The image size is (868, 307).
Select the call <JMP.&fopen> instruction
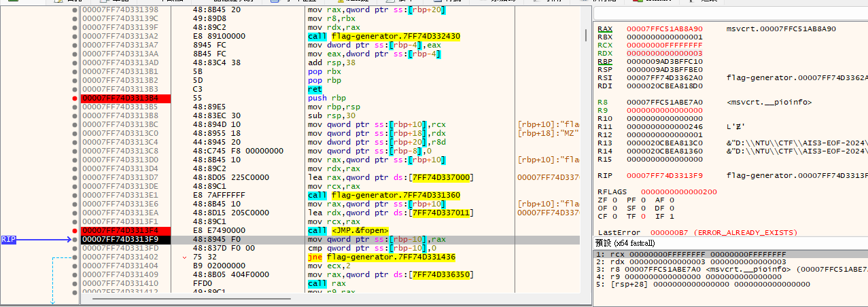pyautogui.click(x=348, y=230)
